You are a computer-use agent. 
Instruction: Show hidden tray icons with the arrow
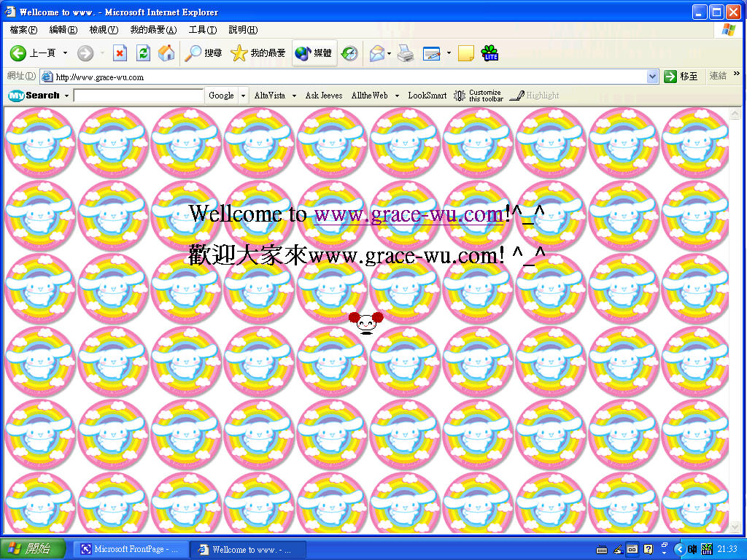coord(680,550)
